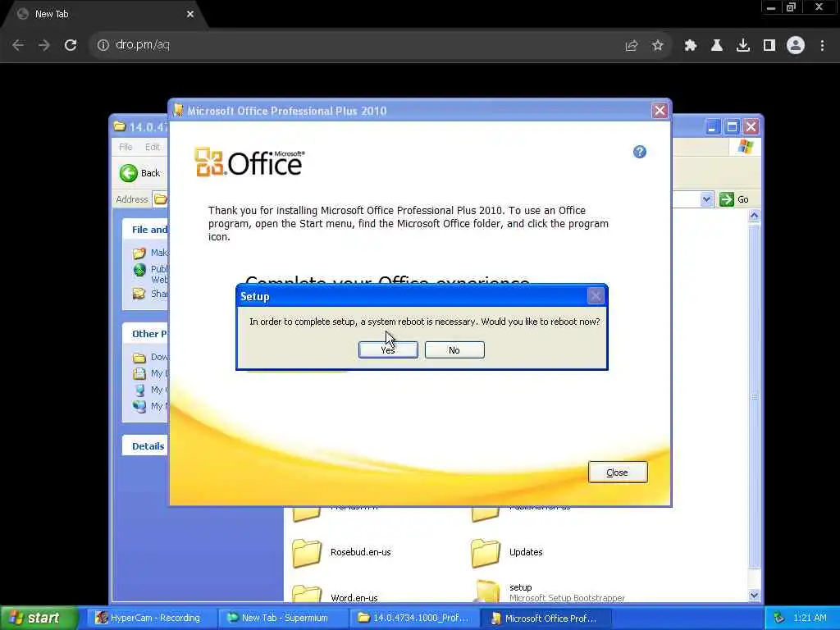The height and width of the screenshot is (630, 840).
Task: Expand the Explorer address dropdown arrow
Action: [x=706, y=199]
